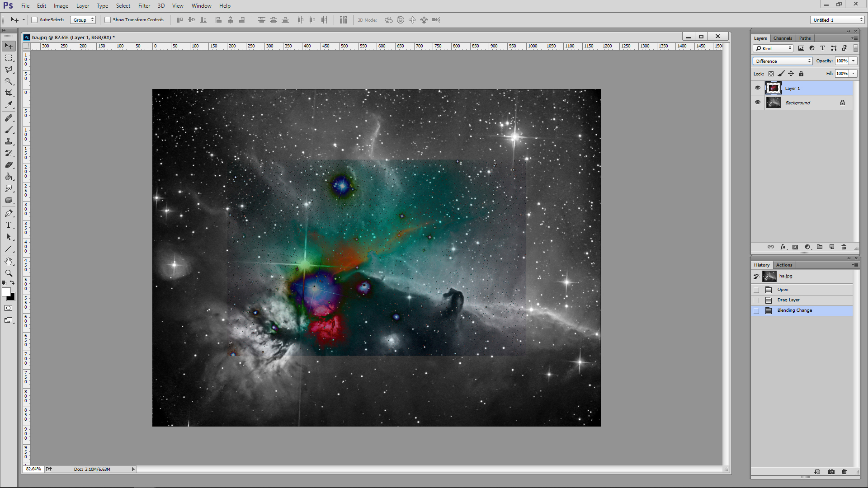
Task: Create new adjustment layer icon
Action: [x=807, y=247]
